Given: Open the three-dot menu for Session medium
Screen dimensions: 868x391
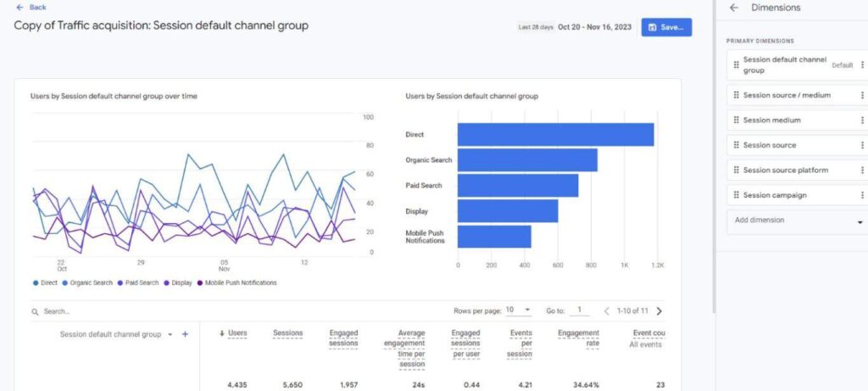Looking at the screenshot, I should [x=862, y=120].
